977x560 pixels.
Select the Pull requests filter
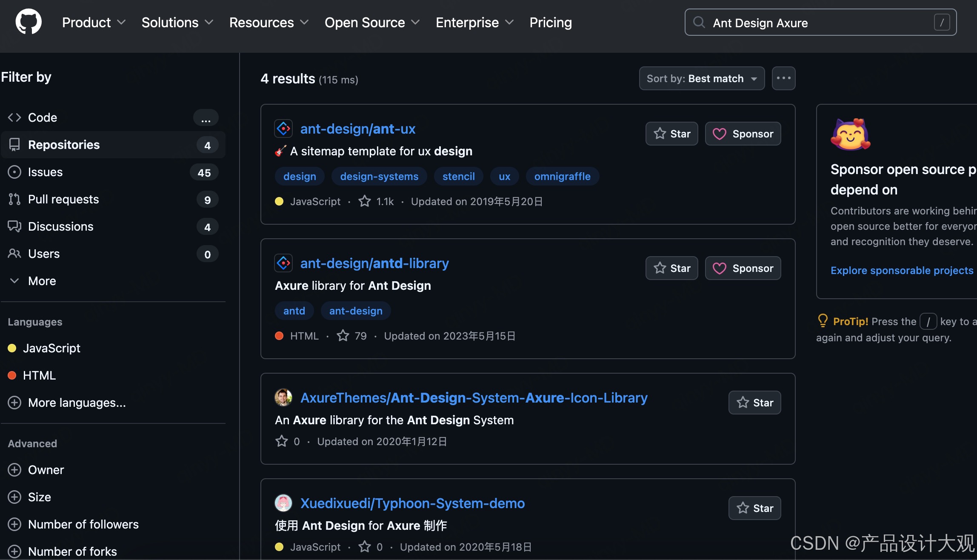click(63, 199)
